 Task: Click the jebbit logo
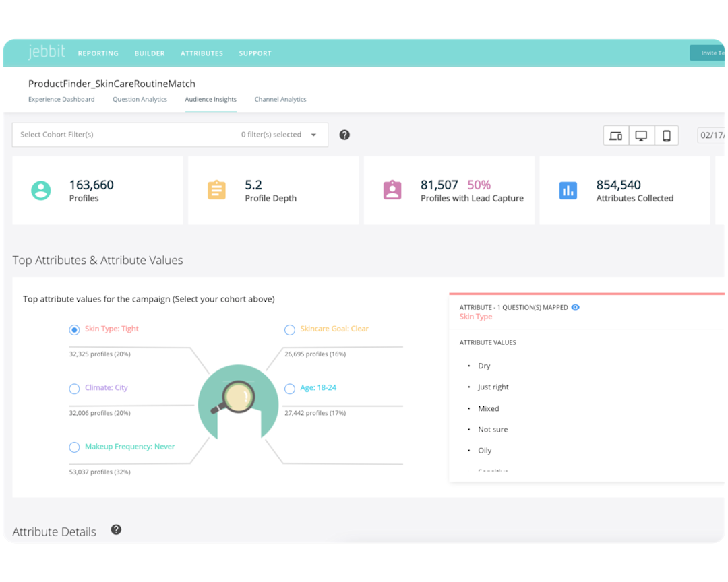[47, 51]
